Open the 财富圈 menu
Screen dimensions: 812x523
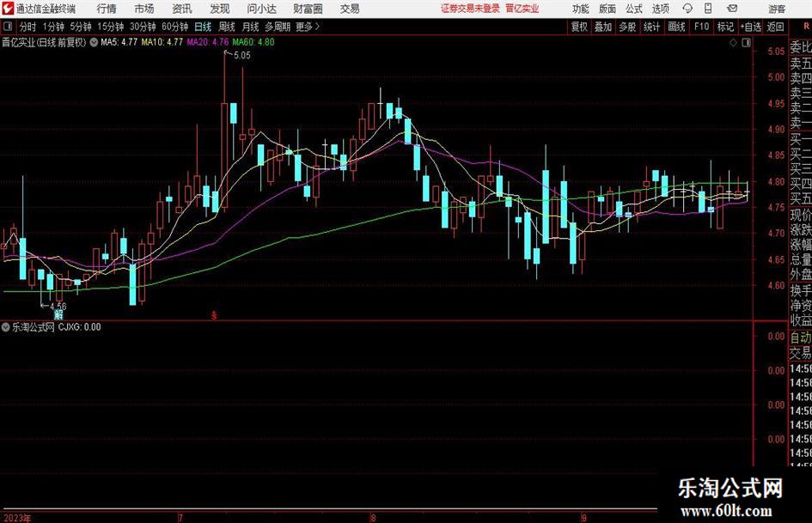[x=308, y=9]
